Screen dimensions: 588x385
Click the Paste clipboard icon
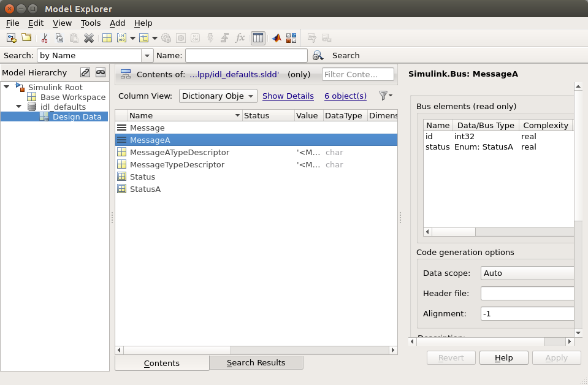(74, 38)
